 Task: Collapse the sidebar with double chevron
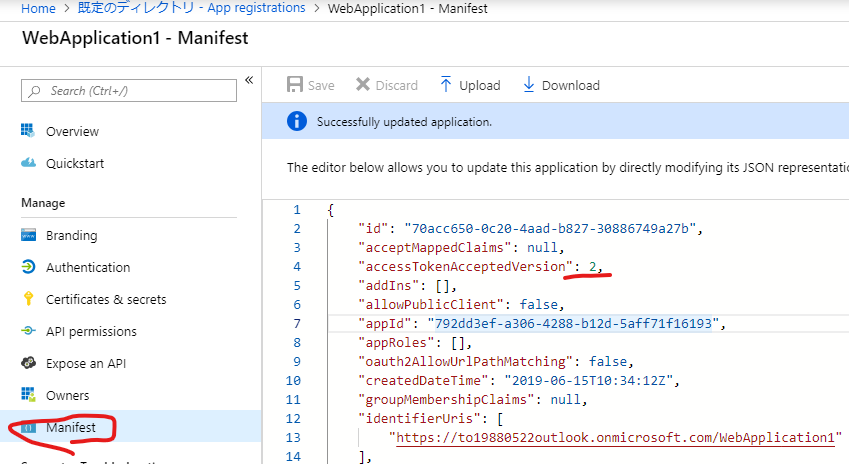point(249,80)
